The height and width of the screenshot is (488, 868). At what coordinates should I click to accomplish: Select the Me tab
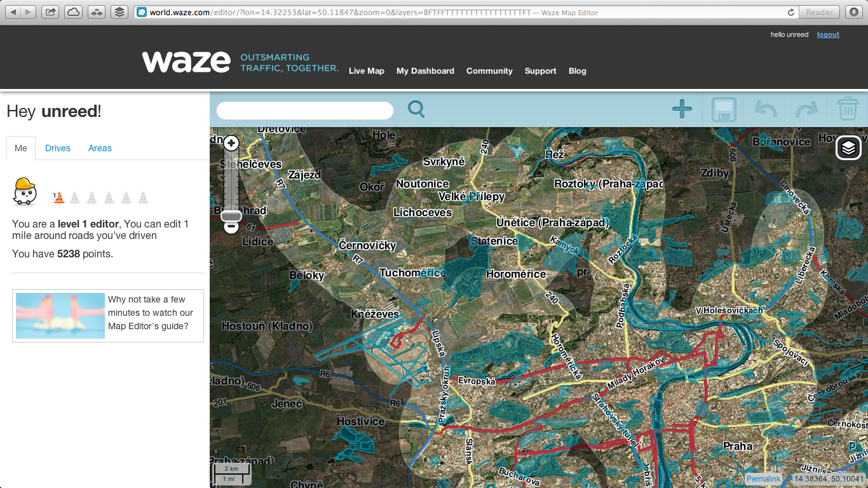pyautogui.click(x=21, y=148)
